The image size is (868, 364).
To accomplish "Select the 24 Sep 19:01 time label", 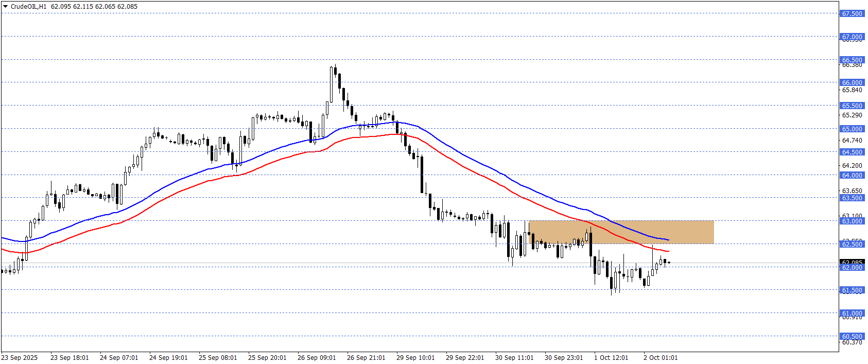I will tap(168, 357).
